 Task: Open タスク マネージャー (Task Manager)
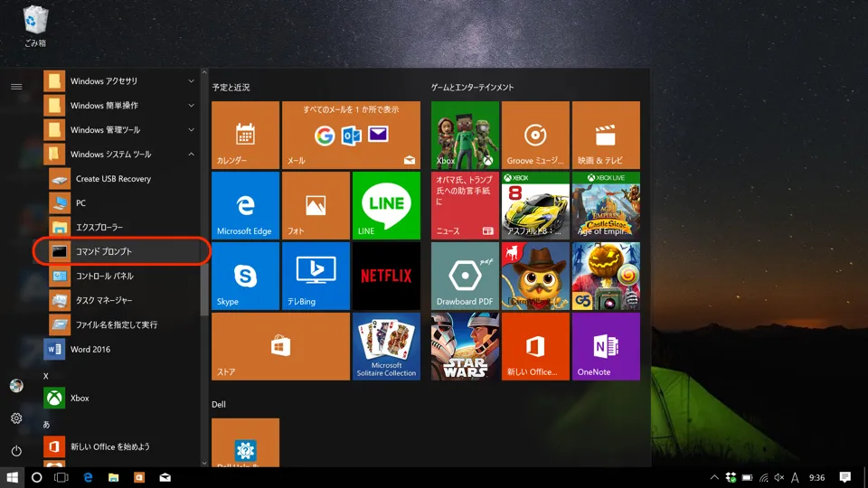coord(122,300)
